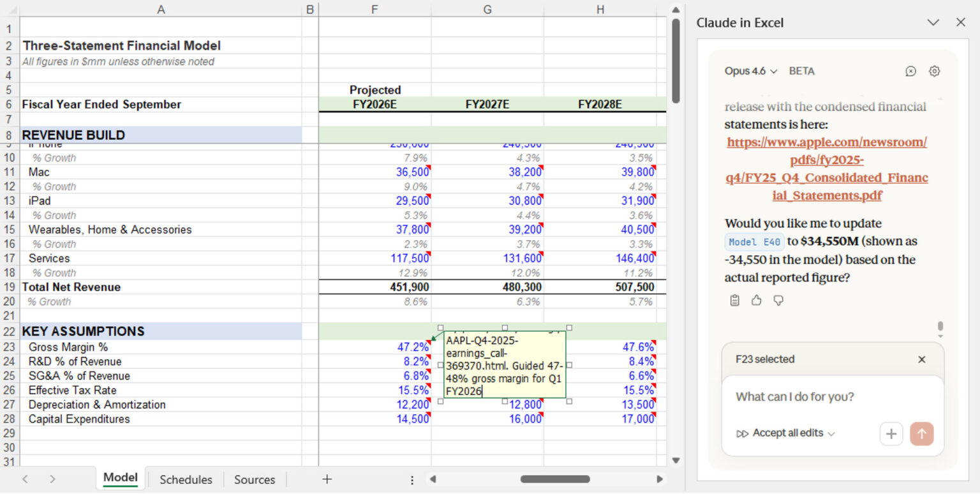Image resolution: width=980 pixels, height=494 pixels.
Task: Select R&D % of Revenue FY2028E 8.4%
Action: tap(600, 362)
